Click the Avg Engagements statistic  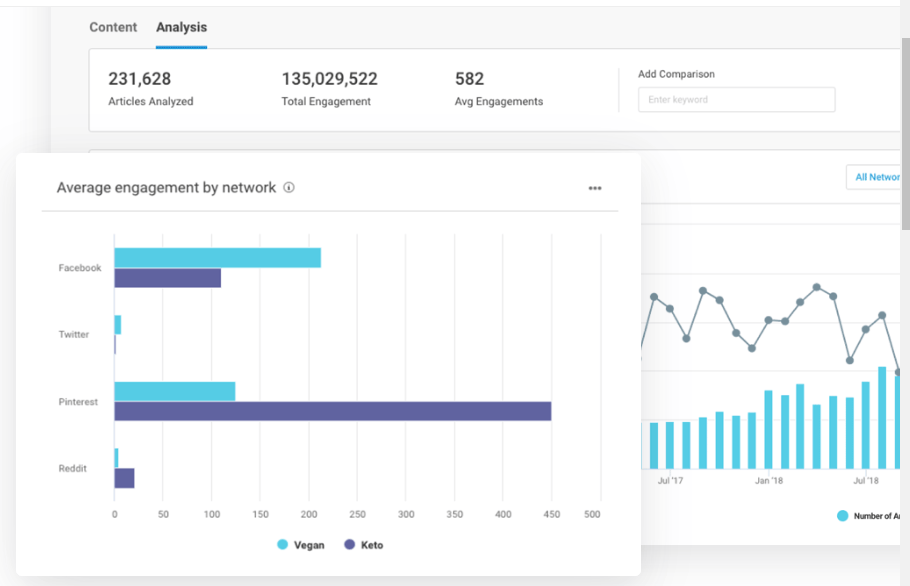pyautogui.click(x=498, y=88)
